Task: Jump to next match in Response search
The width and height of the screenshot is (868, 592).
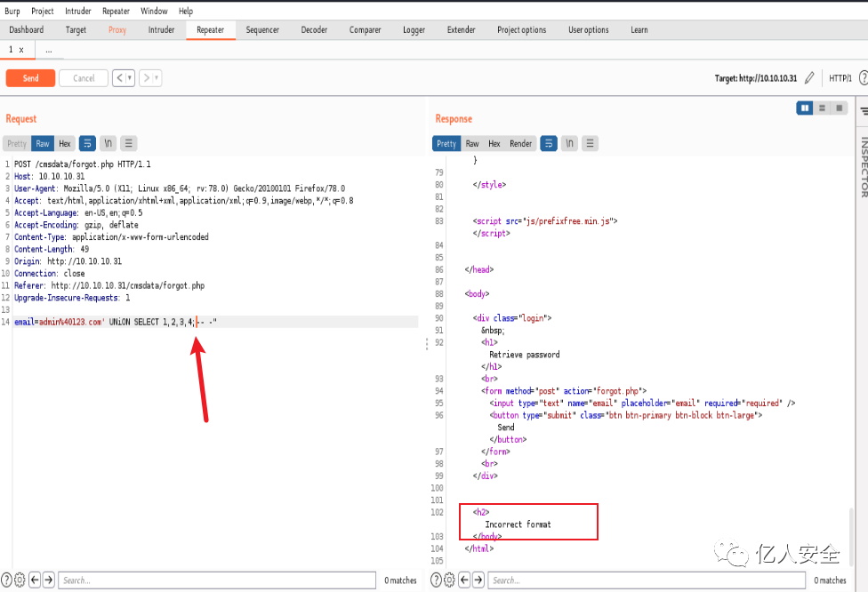Action: (x=478, y=580)
